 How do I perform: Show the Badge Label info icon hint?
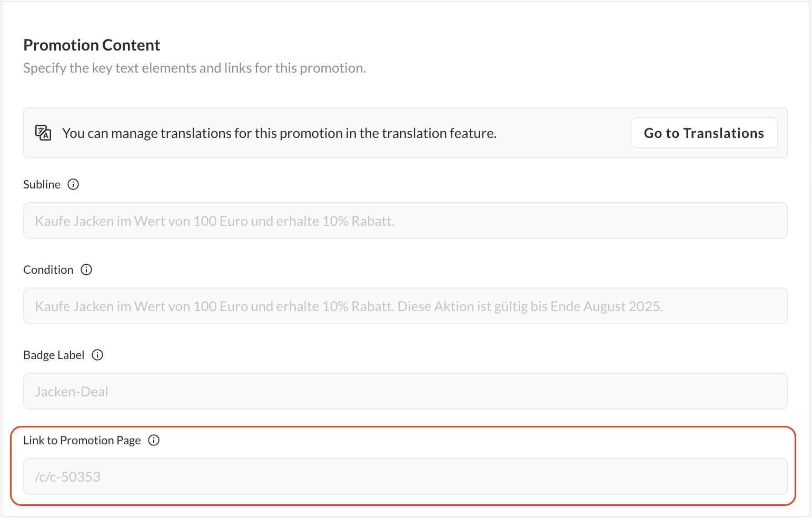tap(97, 355)
